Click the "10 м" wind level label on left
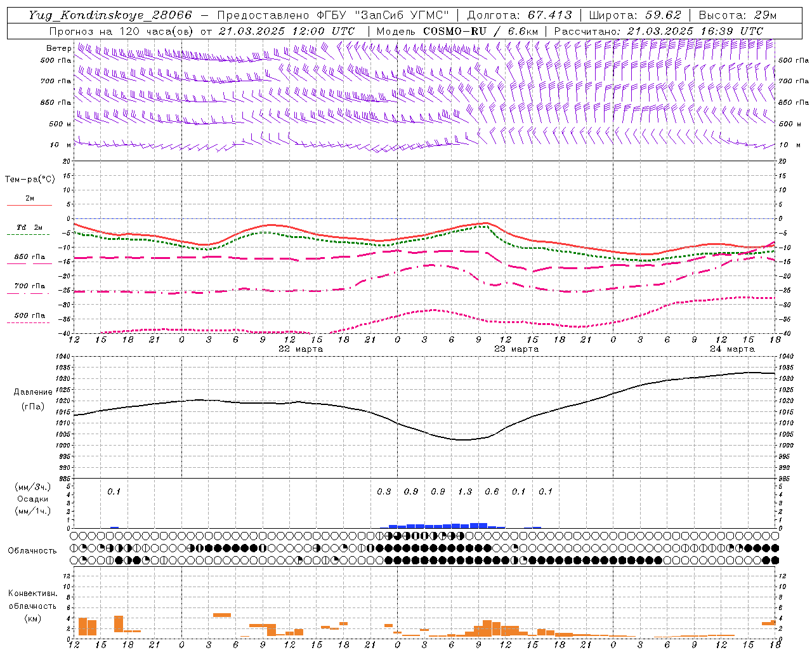The image size is (812, 650). click(60, 145)
